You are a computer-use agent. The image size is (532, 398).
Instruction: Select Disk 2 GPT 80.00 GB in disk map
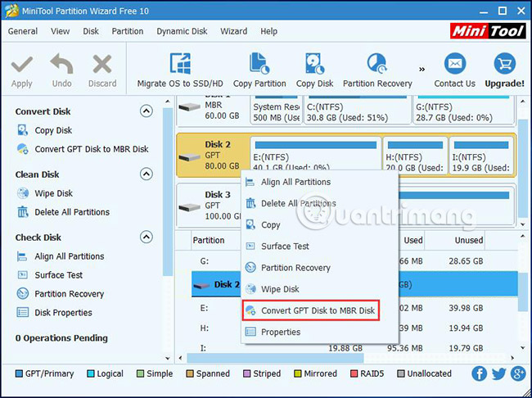pyautogui.click(x=214, y=156)
